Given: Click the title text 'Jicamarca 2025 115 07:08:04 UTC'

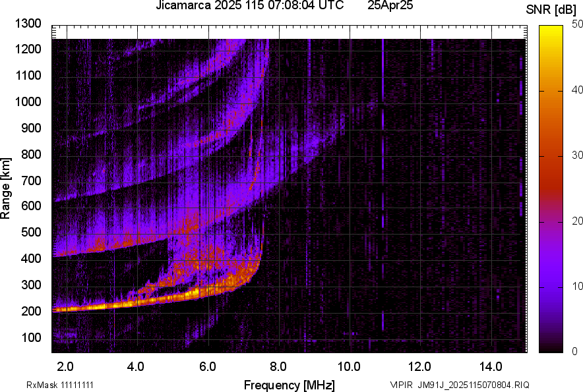Looking at the screenshot, I should [249, 5].
